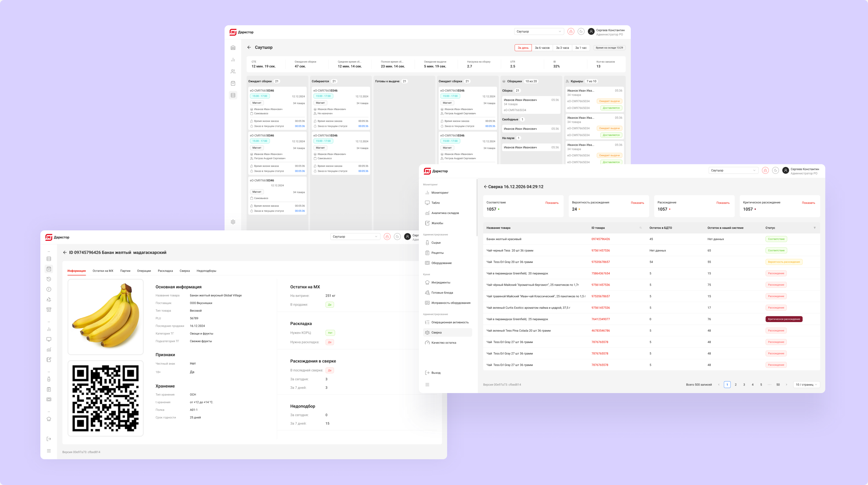Click the back arrow next to Саутшор title
This screenshot has height=485, width=868.
[249, 47]
